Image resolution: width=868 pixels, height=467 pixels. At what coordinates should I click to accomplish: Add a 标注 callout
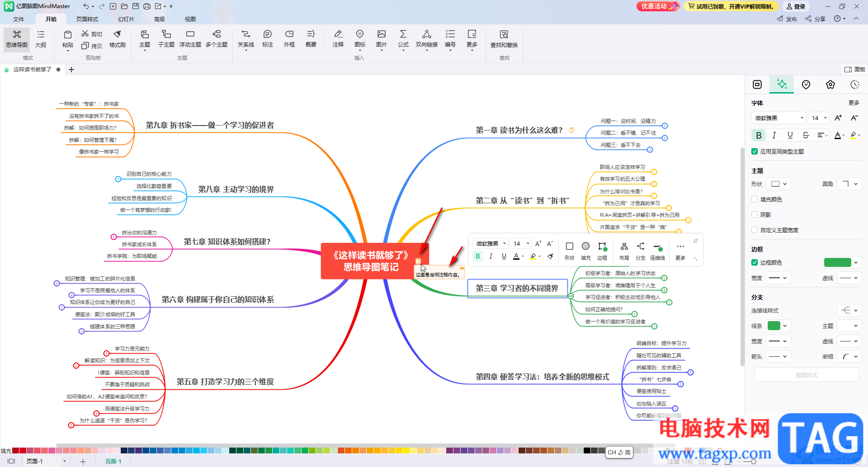click(268, 38)
